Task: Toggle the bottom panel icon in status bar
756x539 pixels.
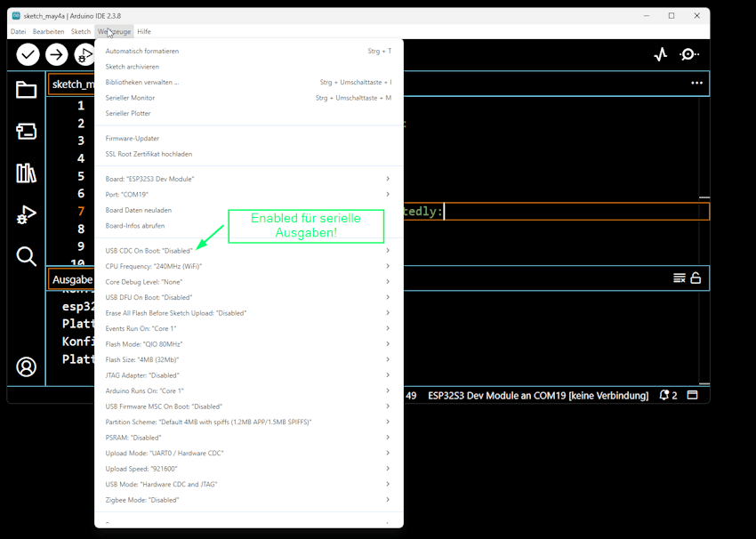Action: (x=692, y=395)
